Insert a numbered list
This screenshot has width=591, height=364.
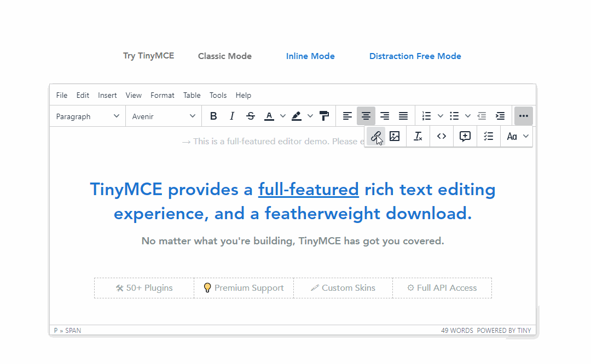click(426, 116)
